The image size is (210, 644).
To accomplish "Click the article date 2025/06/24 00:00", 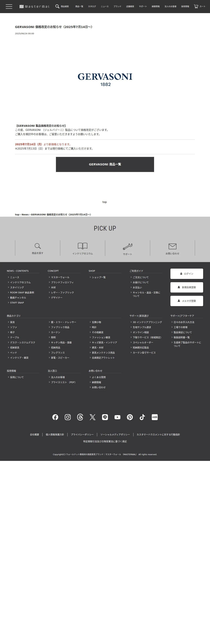I will (x=25, y=34).
